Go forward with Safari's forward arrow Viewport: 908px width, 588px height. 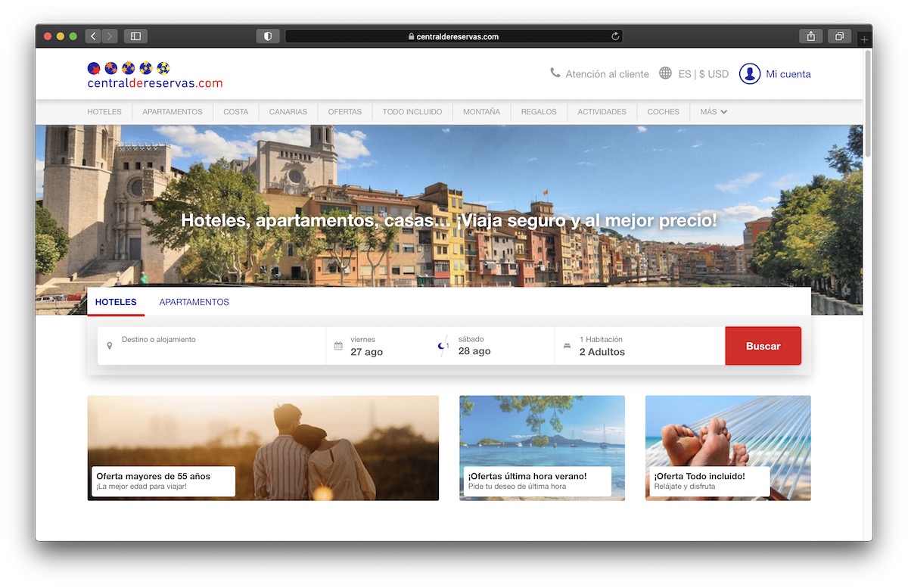click(x=110, y=36)
